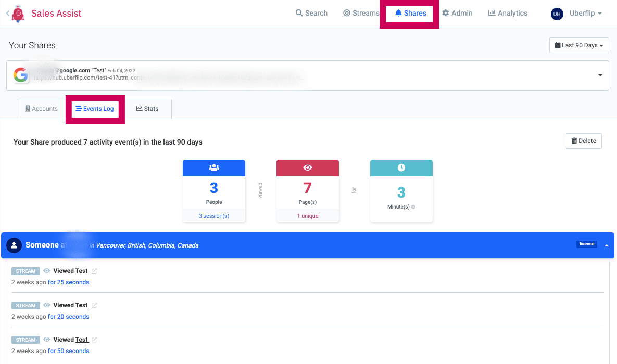
Task: Click the for 50 seconds duration text
Action: click(68, 350)
